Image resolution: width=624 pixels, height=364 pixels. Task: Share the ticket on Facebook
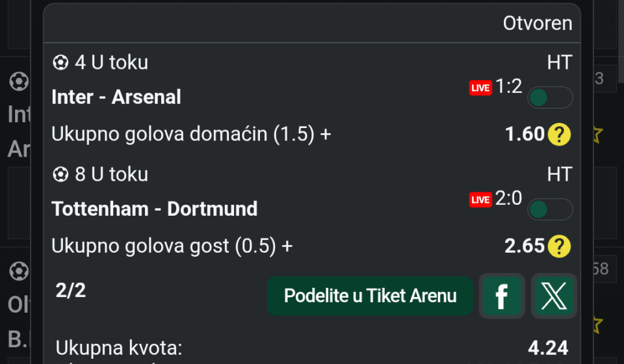click(x=502, y=296)
